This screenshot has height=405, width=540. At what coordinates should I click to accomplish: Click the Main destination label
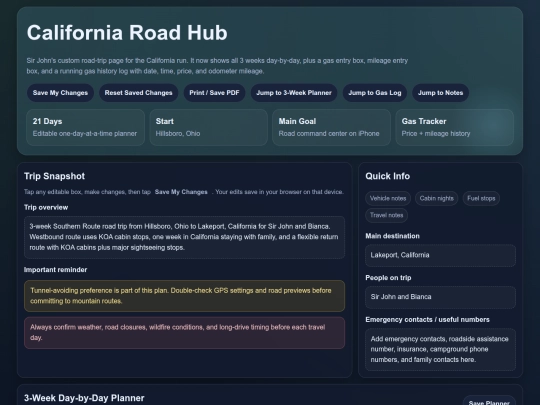[x=392, y=236]
